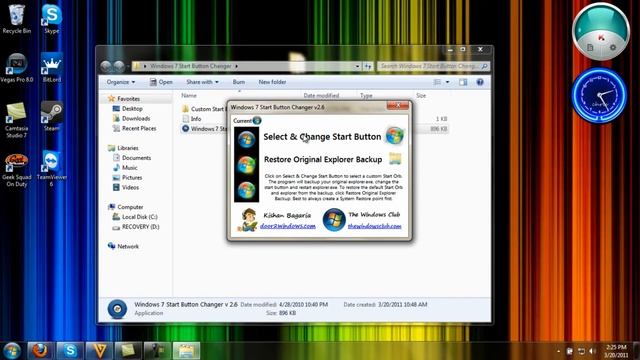Image resolution: width=640 pixels, height=360 pixels.
Task: Open Explorer help question mark icon
Action: click(480, 82)
